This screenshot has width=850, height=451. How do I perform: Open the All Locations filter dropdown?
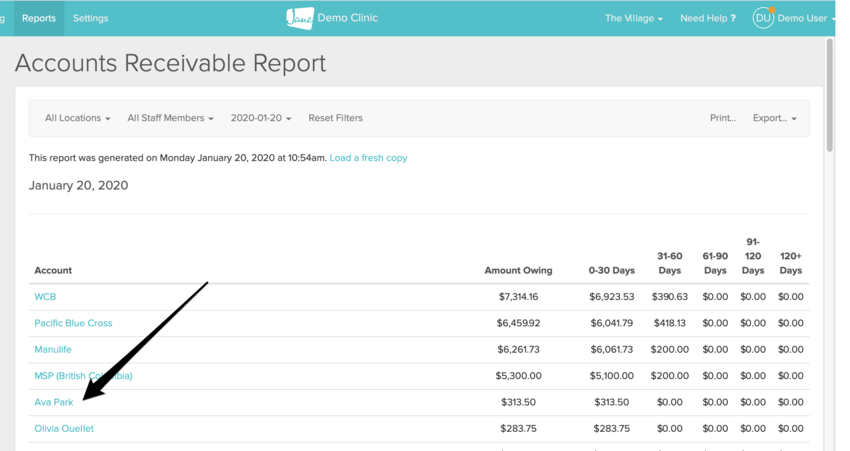pos(77,118)
